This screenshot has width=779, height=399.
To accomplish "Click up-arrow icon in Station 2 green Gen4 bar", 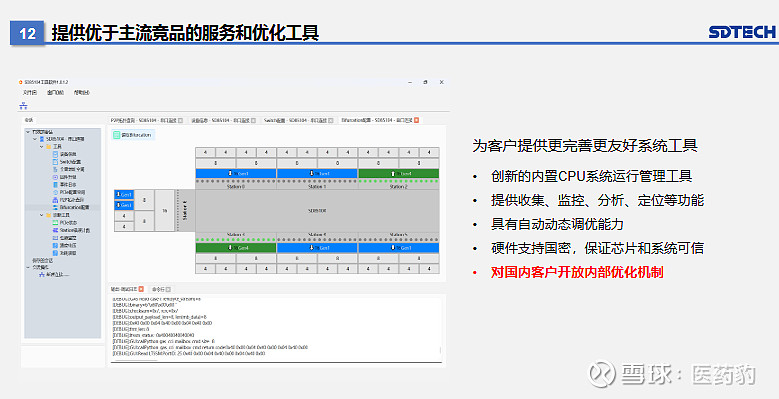I will click(x=393, y=173).
